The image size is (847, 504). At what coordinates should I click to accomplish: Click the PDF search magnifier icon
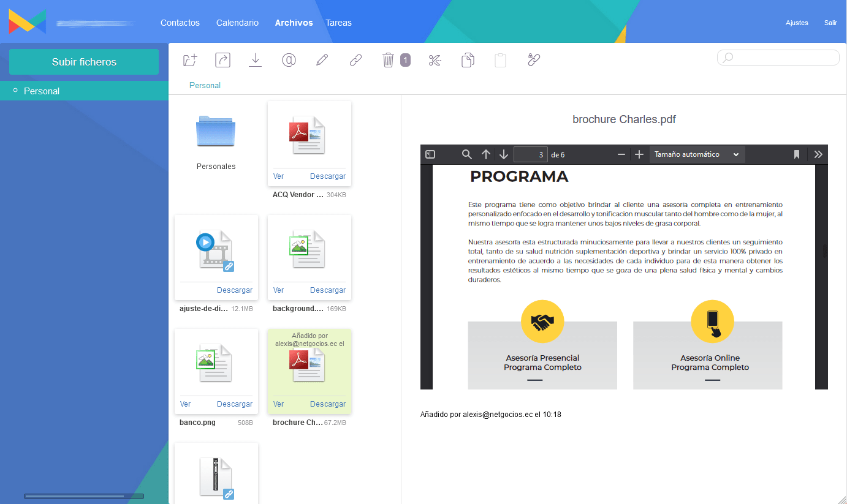point(467,154)
